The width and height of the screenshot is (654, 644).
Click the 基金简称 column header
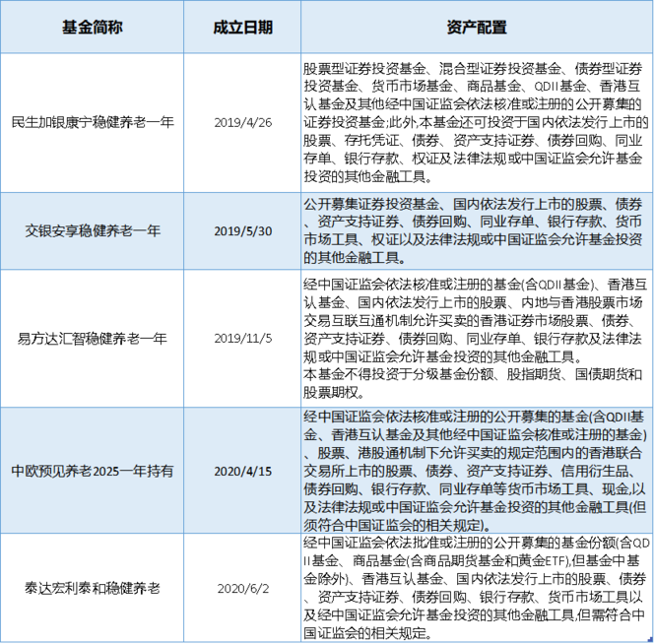pyautogui.click(x=93, y=28)
